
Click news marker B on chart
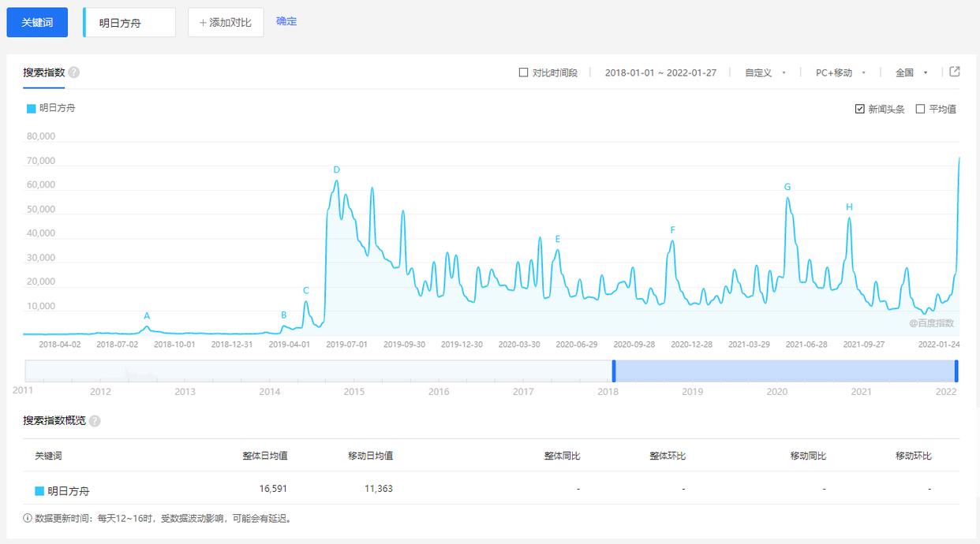coord(284,315)
